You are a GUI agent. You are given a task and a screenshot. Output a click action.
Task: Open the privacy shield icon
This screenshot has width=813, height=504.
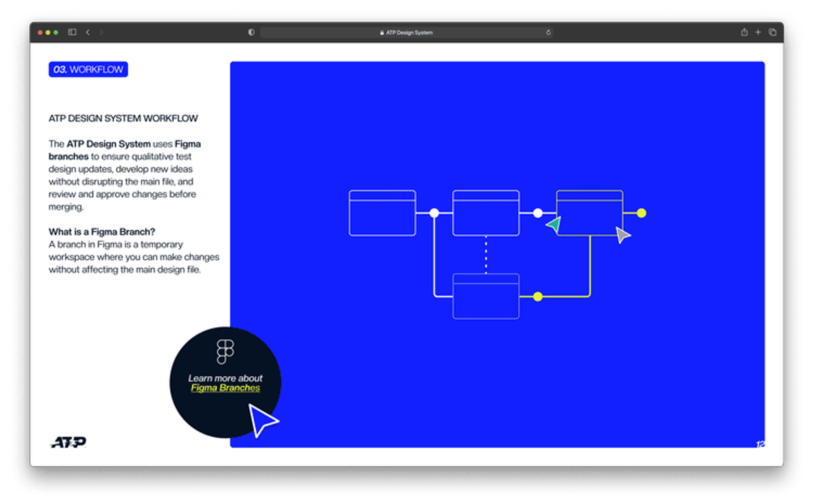[251, 32]
